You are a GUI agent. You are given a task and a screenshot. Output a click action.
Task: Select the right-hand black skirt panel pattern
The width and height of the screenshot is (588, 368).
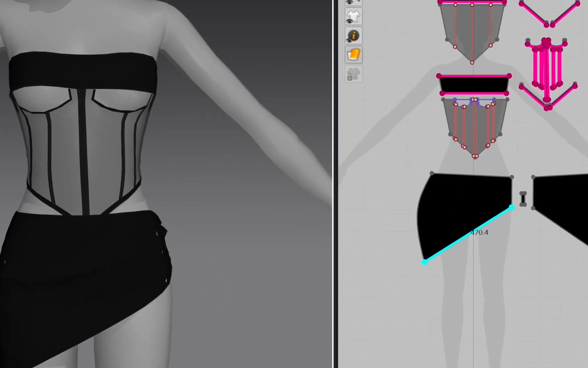click(561, 204)
